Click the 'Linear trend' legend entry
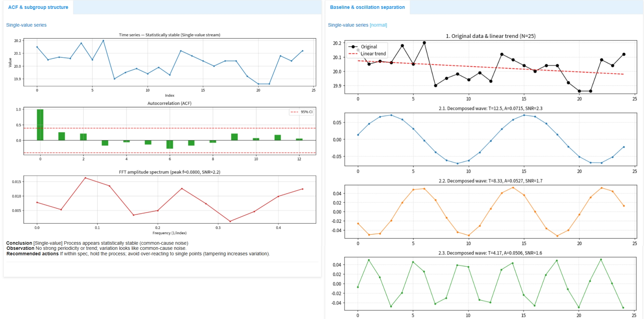The image size is (644, 319). (x=367, y=54)
